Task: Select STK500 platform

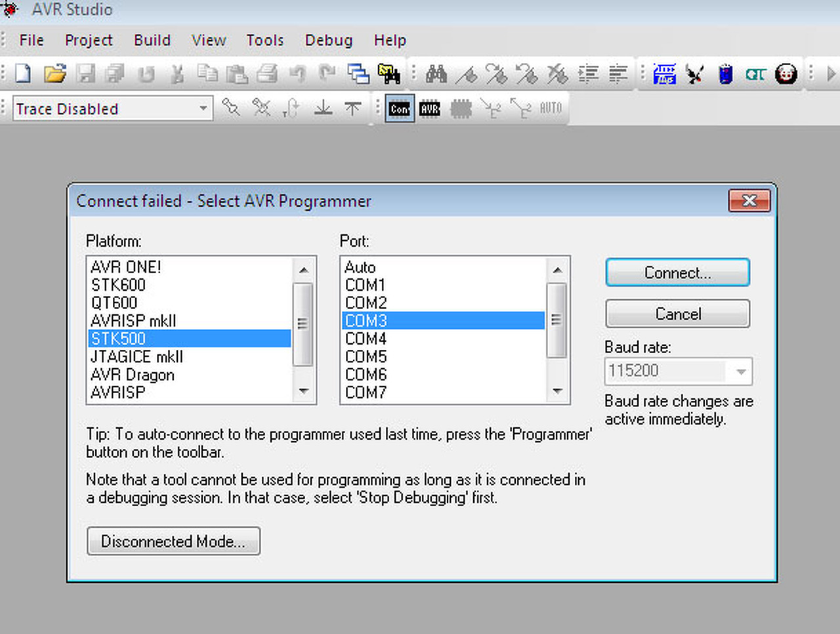Action: point(190,338)
